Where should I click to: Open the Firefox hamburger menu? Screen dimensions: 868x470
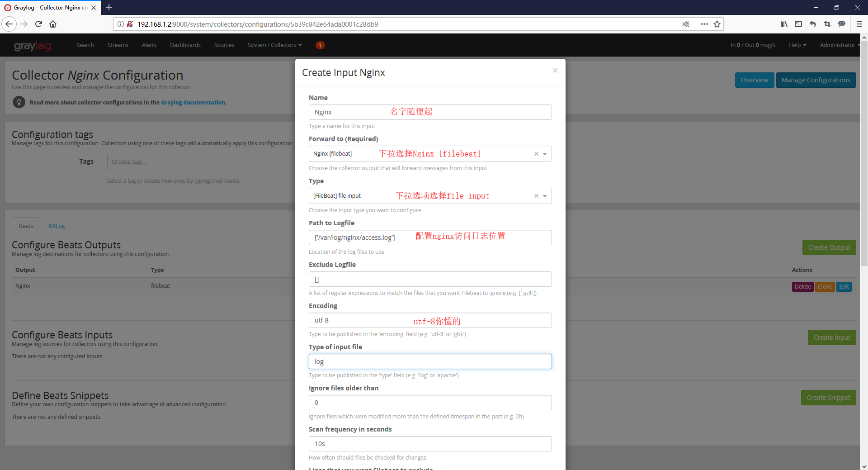(x=859, y=24)
